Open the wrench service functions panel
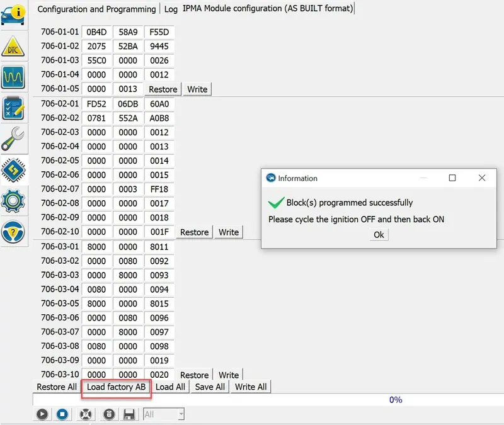The width and height of the screenshot is (504, 425). (x=13, y=139)
